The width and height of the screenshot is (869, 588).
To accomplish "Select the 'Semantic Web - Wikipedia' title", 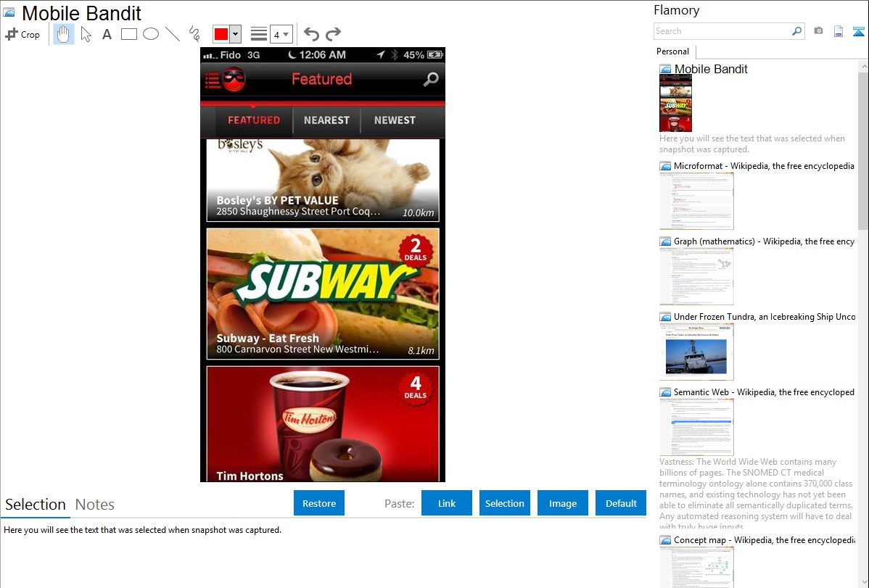I will tap(764, 392).
